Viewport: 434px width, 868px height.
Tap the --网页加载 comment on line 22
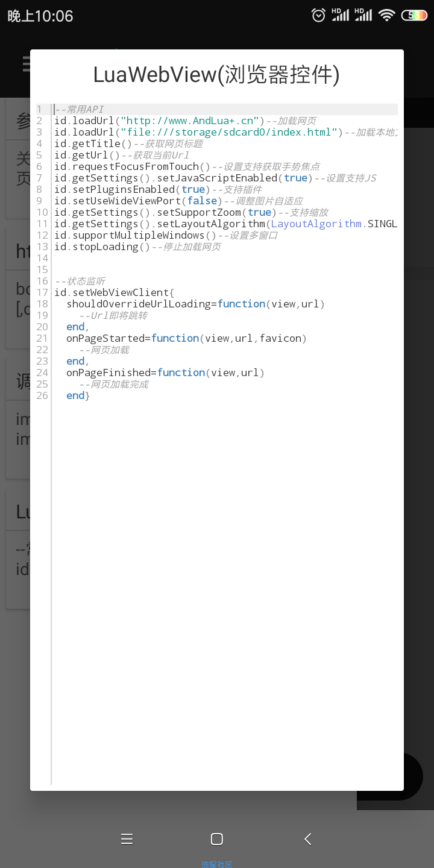pyautogui.click(x=104, y=350)
